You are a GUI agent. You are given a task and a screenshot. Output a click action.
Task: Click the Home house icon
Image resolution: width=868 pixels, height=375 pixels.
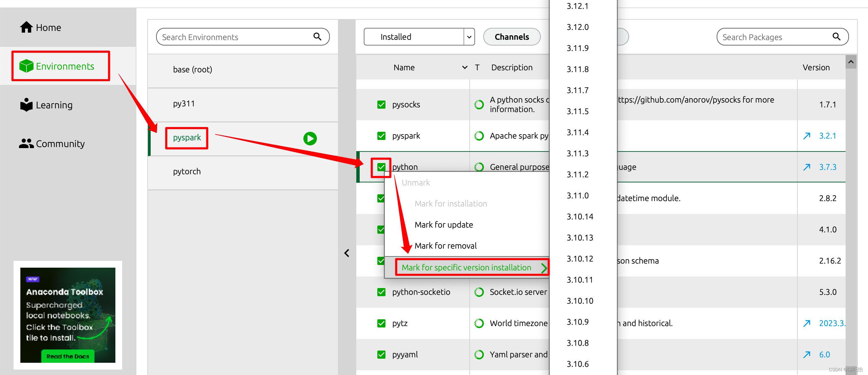pyautogui.click(x=26, y=27)
